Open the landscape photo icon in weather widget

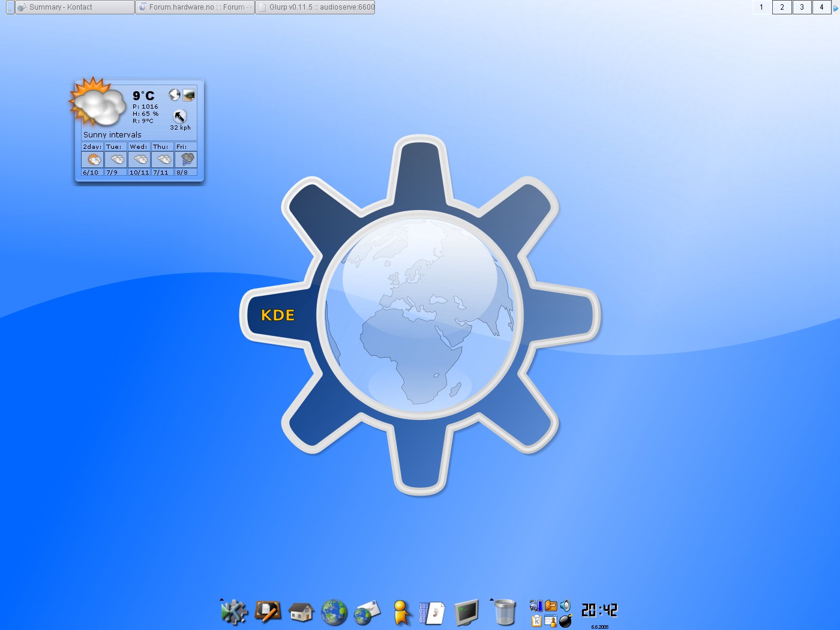point(189,95)
